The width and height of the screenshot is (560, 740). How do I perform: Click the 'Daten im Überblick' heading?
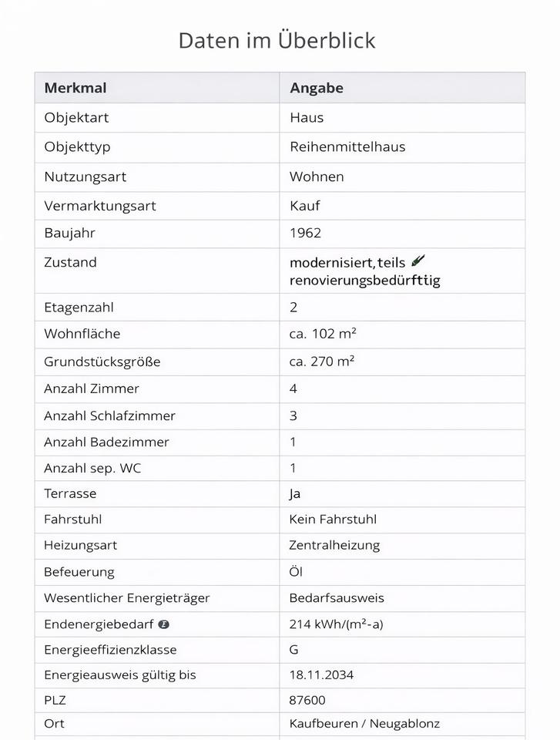point(277,40)
